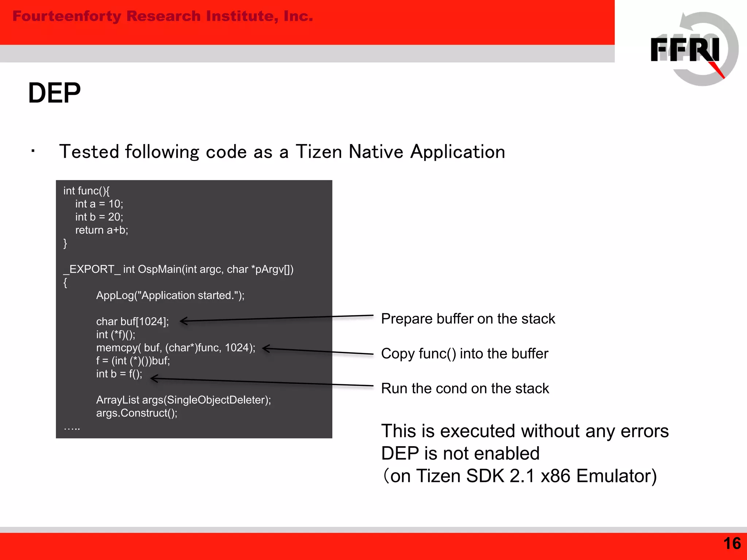This screenshot has width=747, height=560.
Task: Click 'Prepare buffer on the stack' annotation
Action: [468, 319]
